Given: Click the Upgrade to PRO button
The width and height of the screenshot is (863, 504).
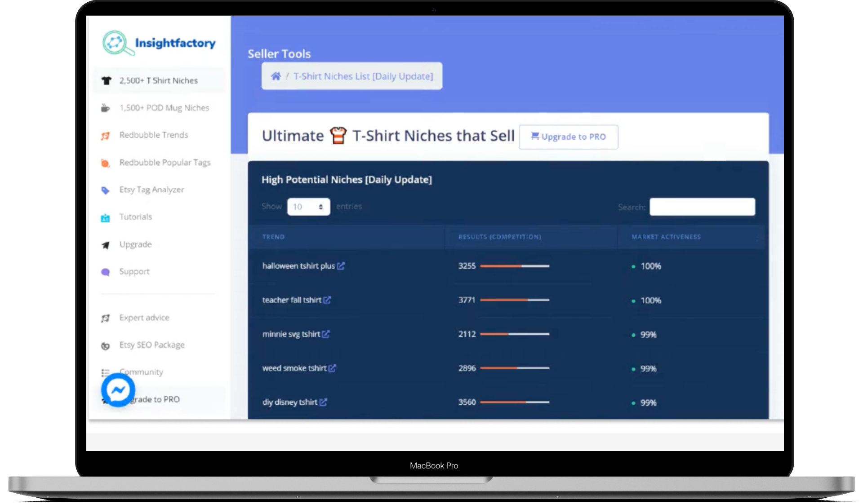Looking at the screenshot, I should [569, 137].
